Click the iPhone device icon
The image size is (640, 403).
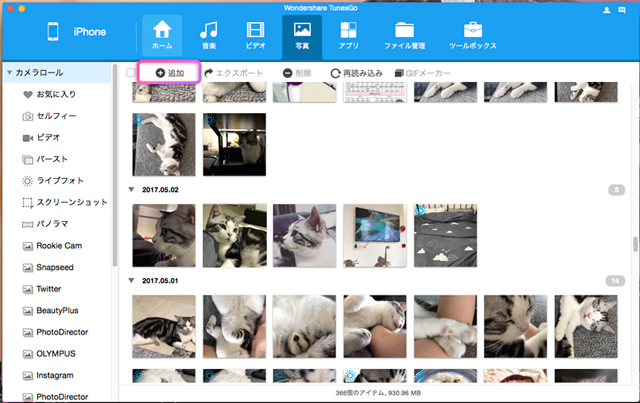(x=53, y=32)
